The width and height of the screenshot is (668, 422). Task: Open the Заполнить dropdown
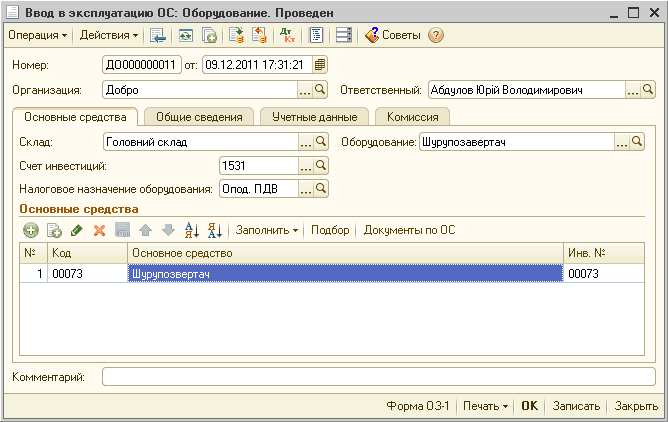(267, 230)
